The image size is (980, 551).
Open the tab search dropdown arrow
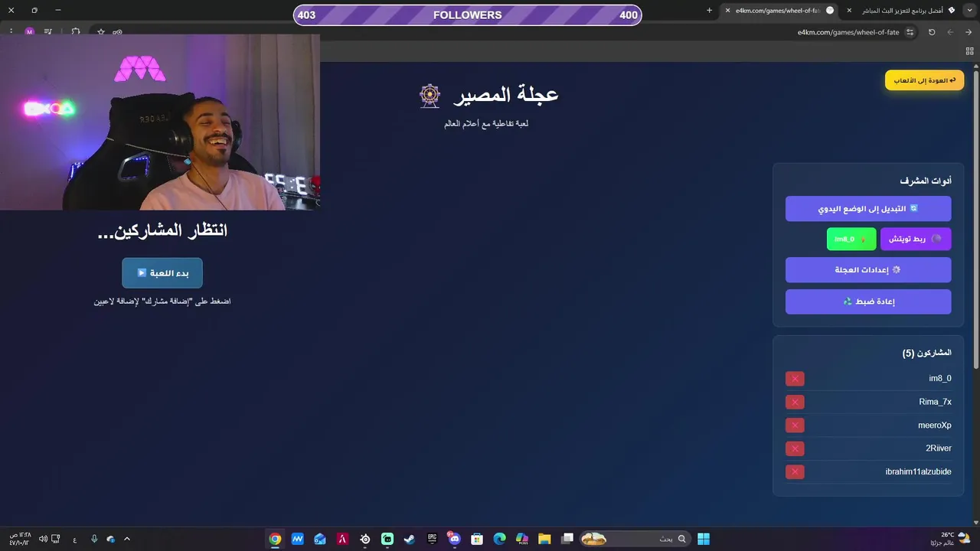point(971,10)
